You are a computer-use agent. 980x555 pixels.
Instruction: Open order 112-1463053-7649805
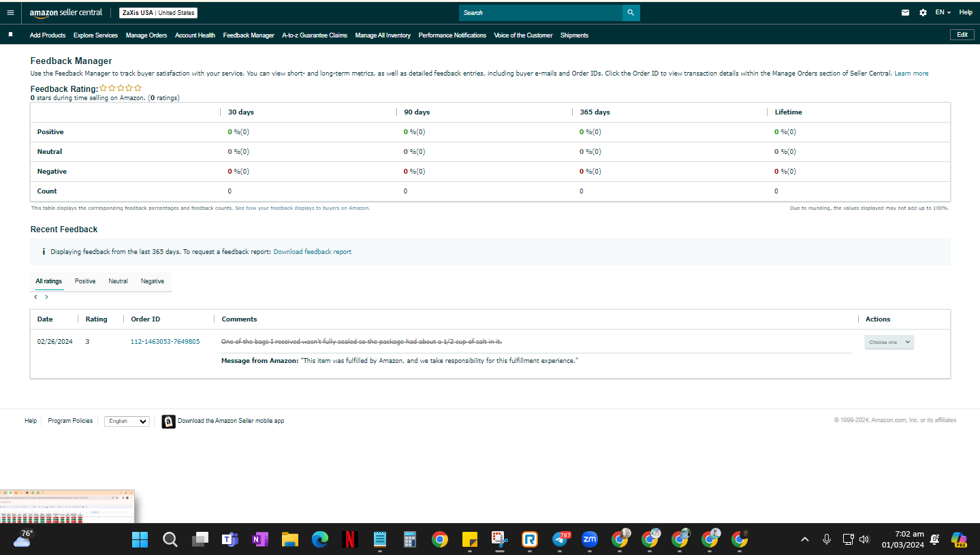tap(165, 342)
